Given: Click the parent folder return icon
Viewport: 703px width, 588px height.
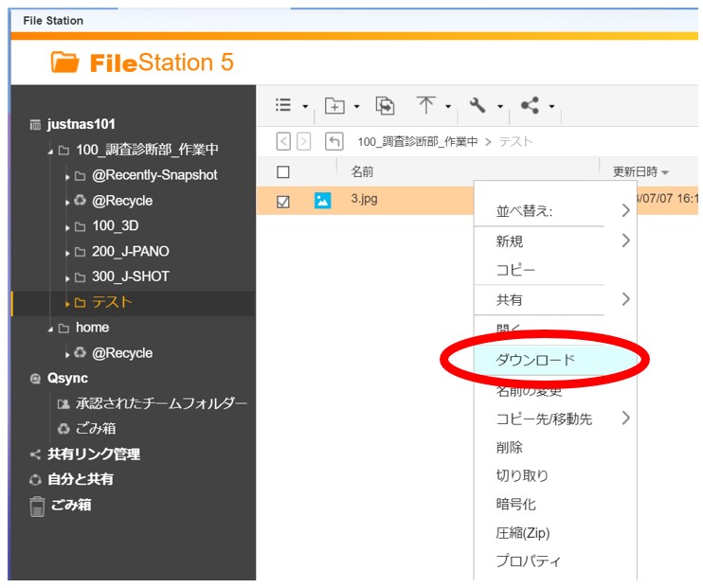Looking at the screenshot, I should tap(334, 142).
